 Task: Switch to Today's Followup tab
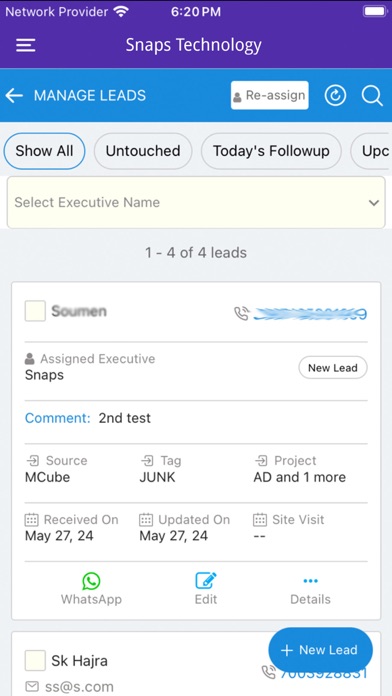click(271, 151)
